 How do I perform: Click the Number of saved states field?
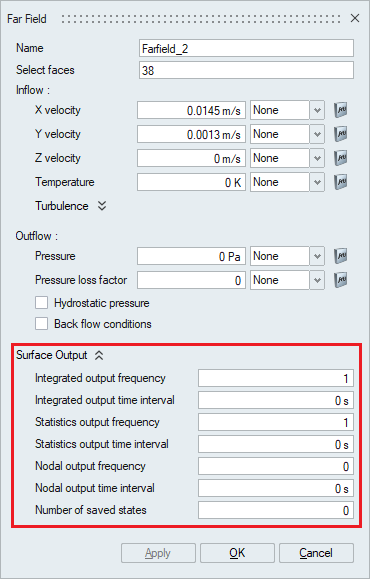(x=276, y=510)
